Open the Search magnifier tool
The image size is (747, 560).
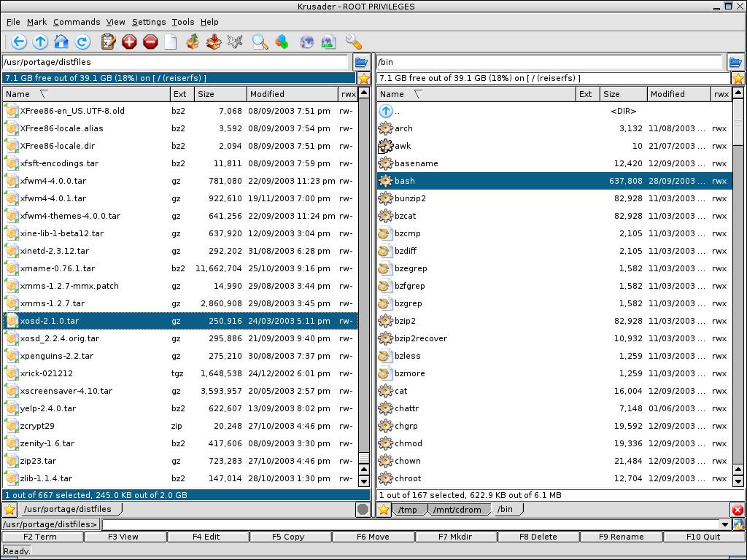tap(260, 42)
